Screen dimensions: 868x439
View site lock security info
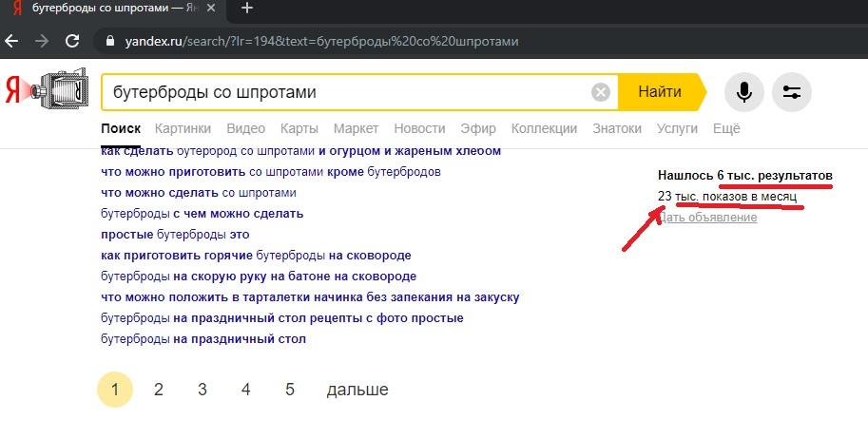click(x=110, y=41)
